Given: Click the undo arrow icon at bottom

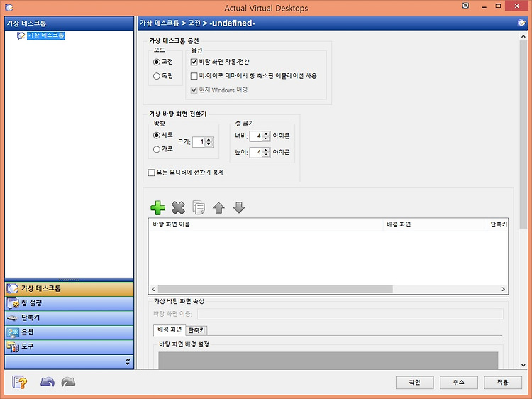Looking at the screenshot, I should tap(48, 383).
